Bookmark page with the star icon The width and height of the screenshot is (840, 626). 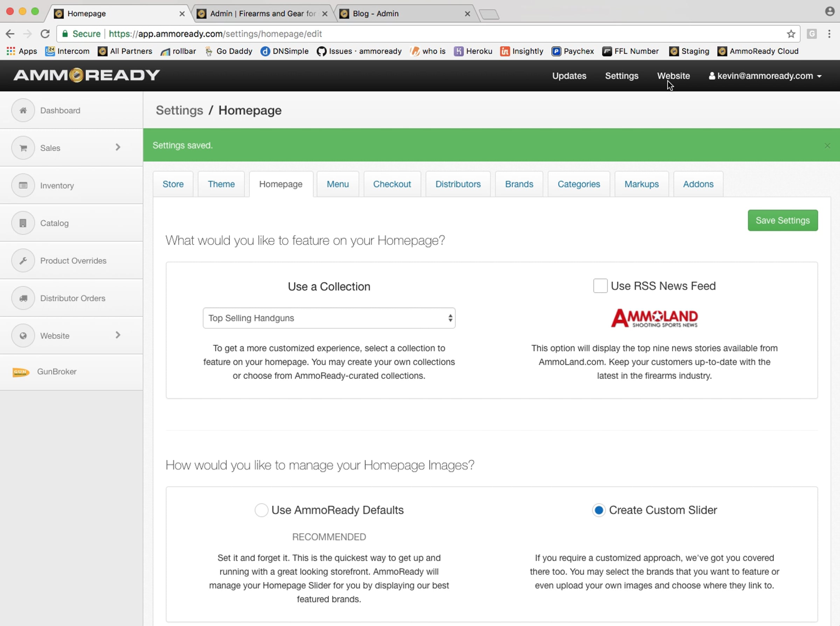click(x=791, y=34)
